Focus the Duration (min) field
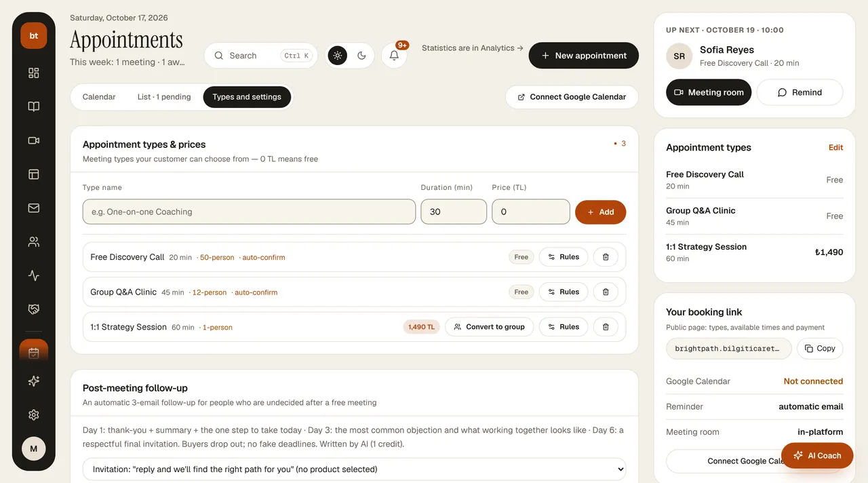 coord(454,212)
